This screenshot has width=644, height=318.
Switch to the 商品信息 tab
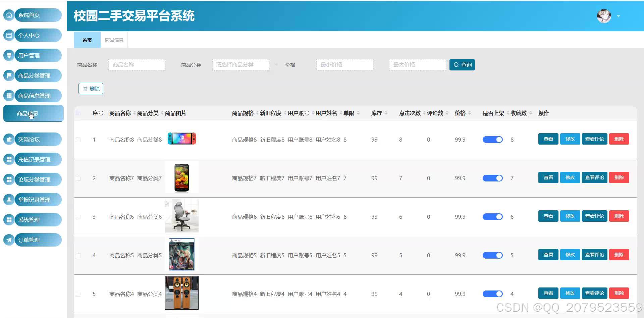click(114, 40)
